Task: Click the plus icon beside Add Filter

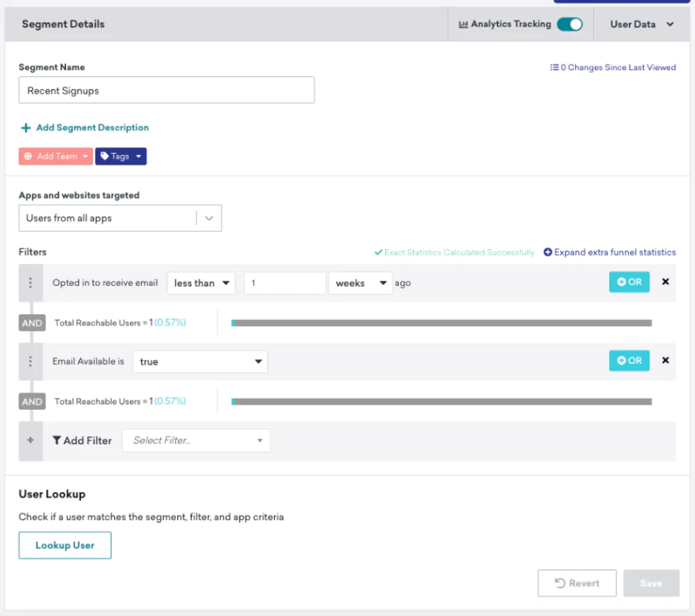Action: 31,440
